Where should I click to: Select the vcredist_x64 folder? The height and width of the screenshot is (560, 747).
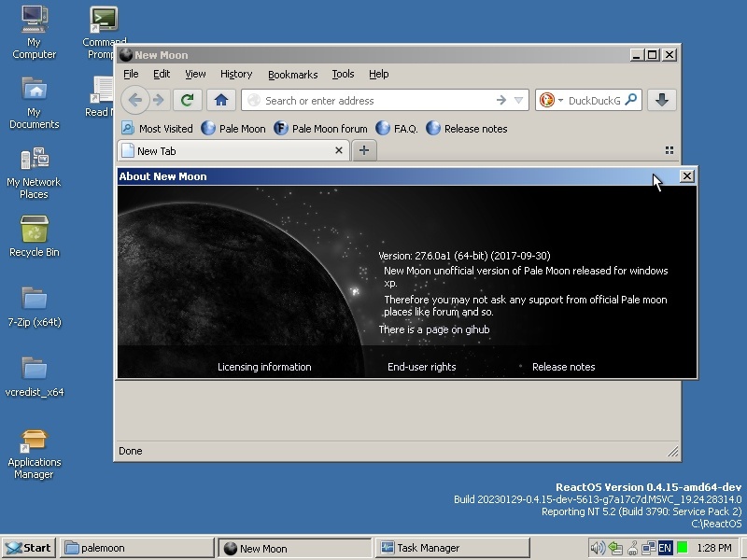[x=35, y=377]
